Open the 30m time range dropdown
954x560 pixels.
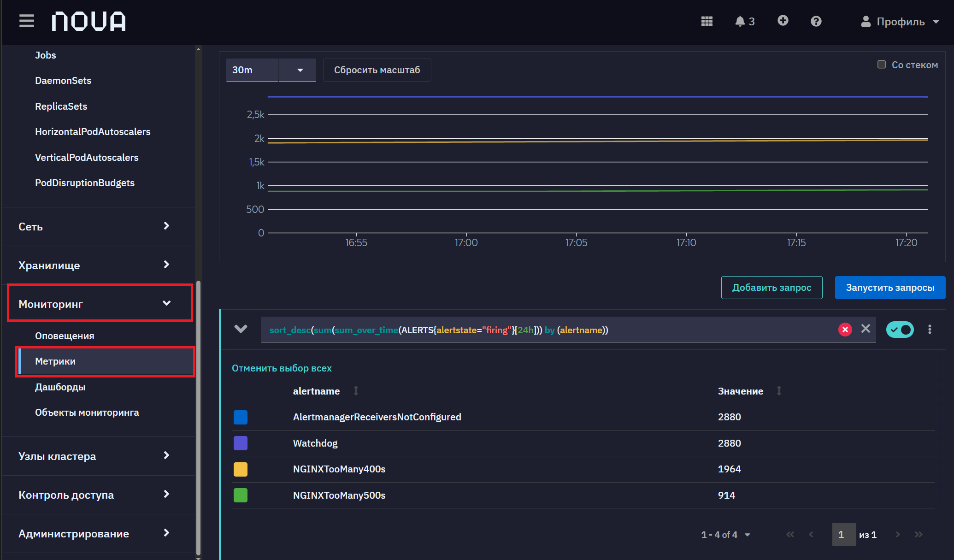click(271, 70)
